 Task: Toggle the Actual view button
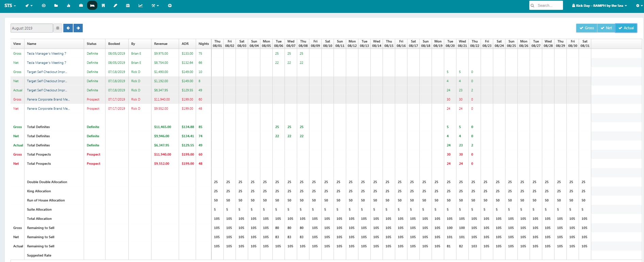click(626, 28)
